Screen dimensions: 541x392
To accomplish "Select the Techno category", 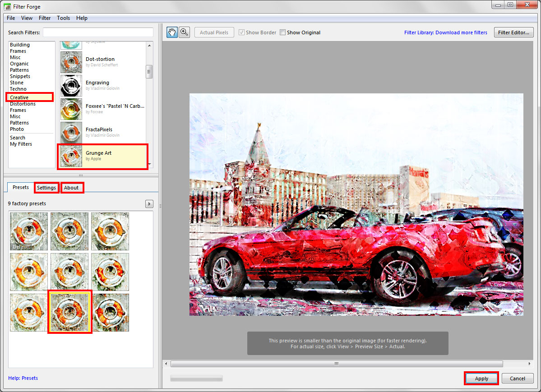I will pos(18,89).
